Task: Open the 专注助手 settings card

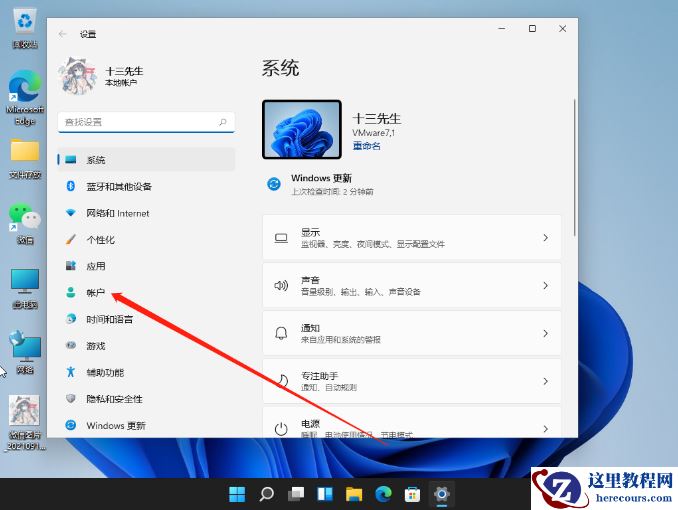Action: coord(412,381)
